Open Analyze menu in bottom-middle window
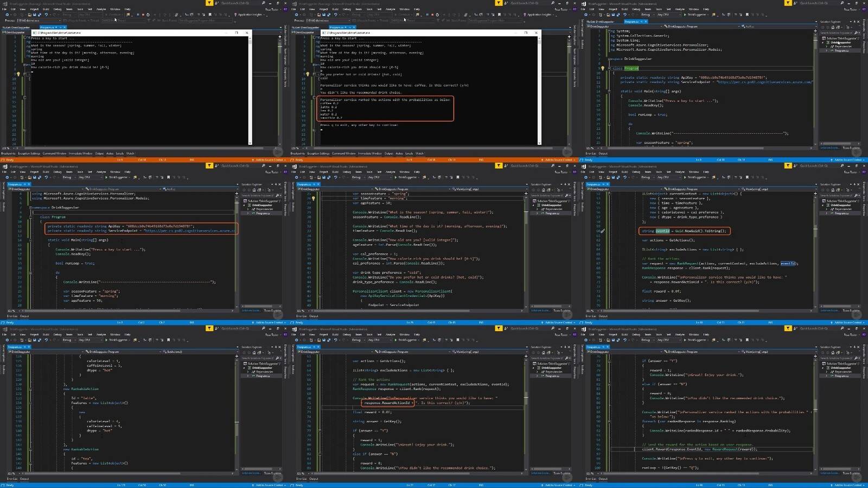 390,334
